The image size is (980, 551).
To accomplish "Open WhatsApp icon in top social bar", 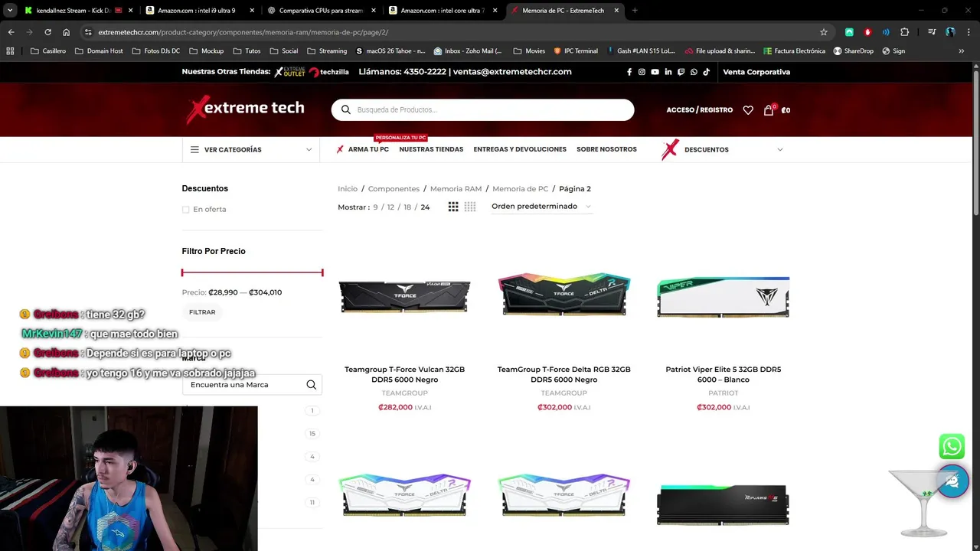I will pyautogui.click(x=694, y=72).
